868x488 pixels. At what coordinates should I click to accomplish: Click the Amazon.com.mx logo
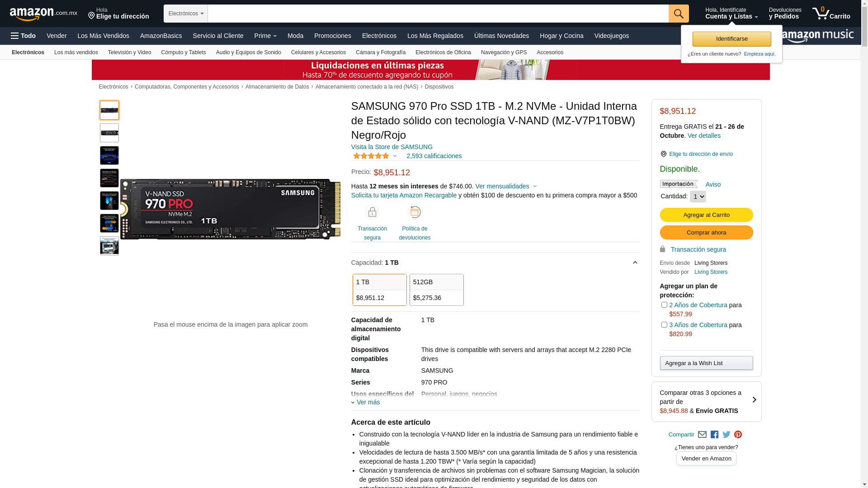pyautogui.click(x=43, y=14)
